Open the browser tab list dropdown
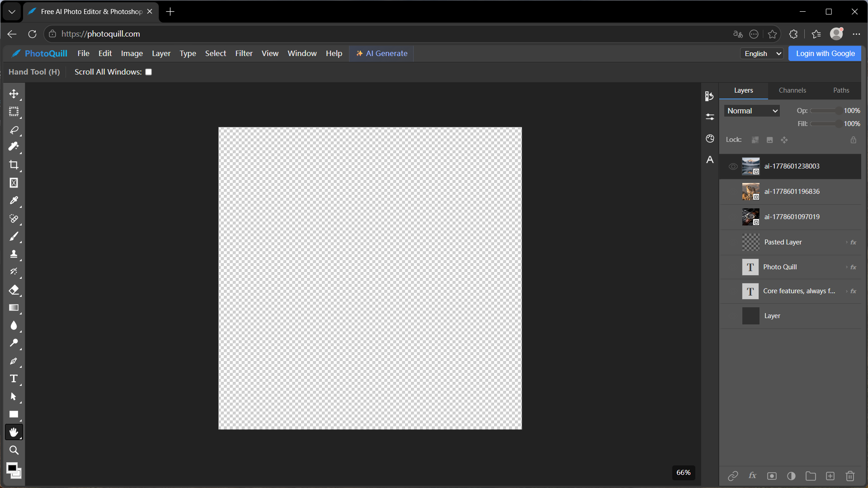 [12, 12]
